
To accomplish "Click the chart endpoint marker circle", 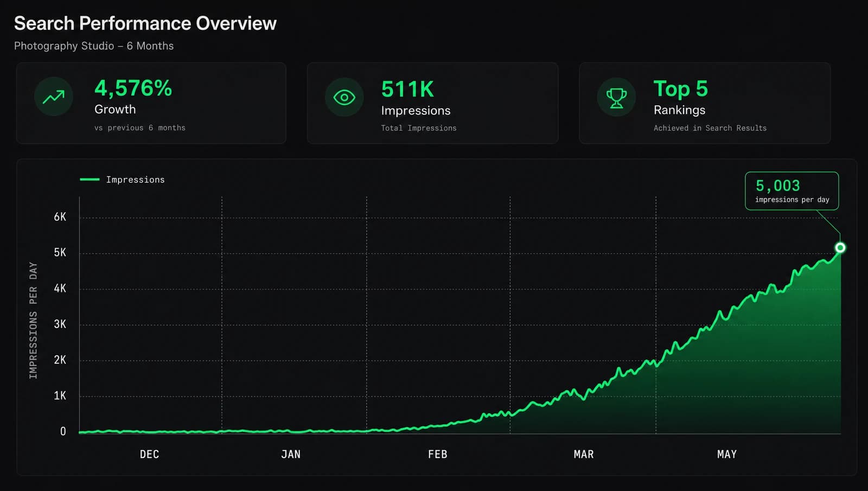I will (840, 248).
